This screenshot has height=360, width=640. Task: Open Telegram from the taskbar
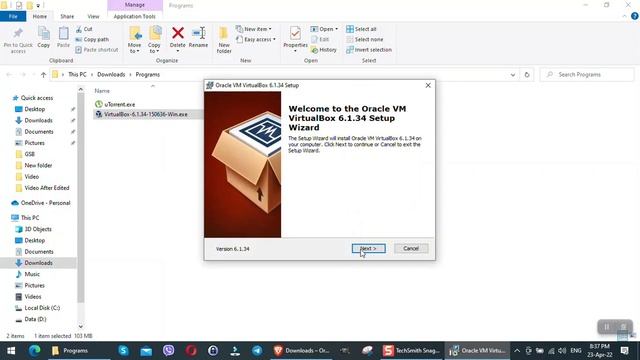[x=257, y=351]
